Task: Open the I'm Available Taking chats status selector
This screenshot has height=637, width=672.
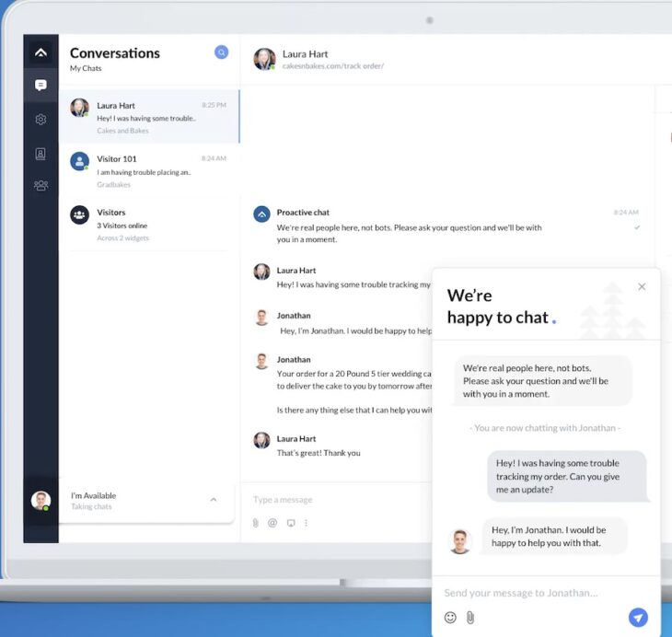Action: (x=146, y=500)
